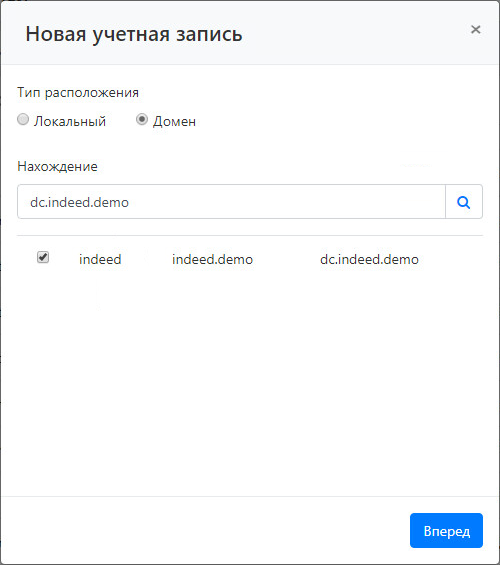Image resolution: width=500 pixels, height=565 pixels.
Task: Toggle the checkmark beside indeed
Action: [43, 257]
